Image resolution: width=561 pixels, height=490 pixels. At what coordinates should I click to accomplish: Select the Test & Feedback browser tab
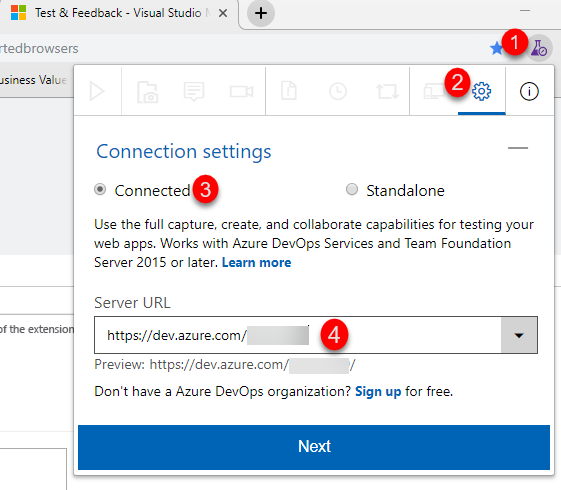coord(118,13)
